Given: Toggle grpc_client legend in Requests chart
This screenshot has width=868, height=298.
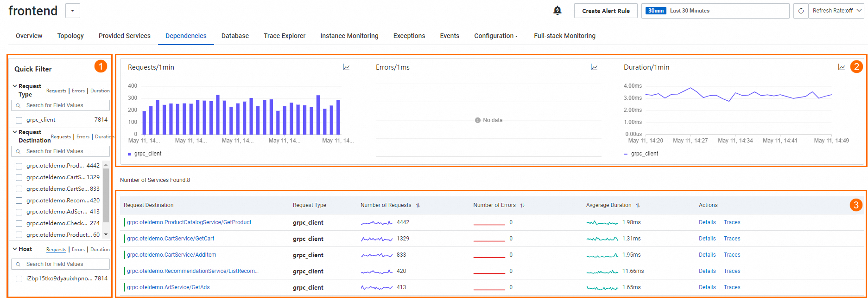Looking at the screenshot, I should (145, 154).
